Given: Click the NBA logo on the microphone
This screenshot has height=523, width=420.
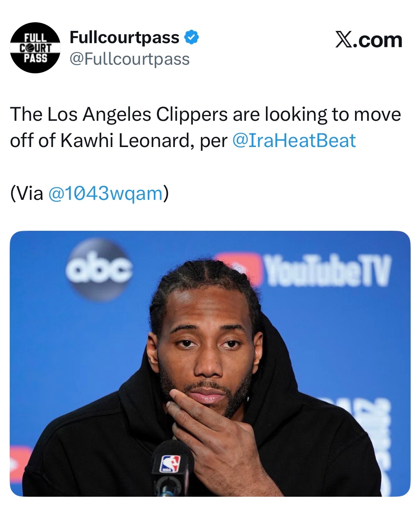Looking at the screenshot, I should click(x=170, y=464).
